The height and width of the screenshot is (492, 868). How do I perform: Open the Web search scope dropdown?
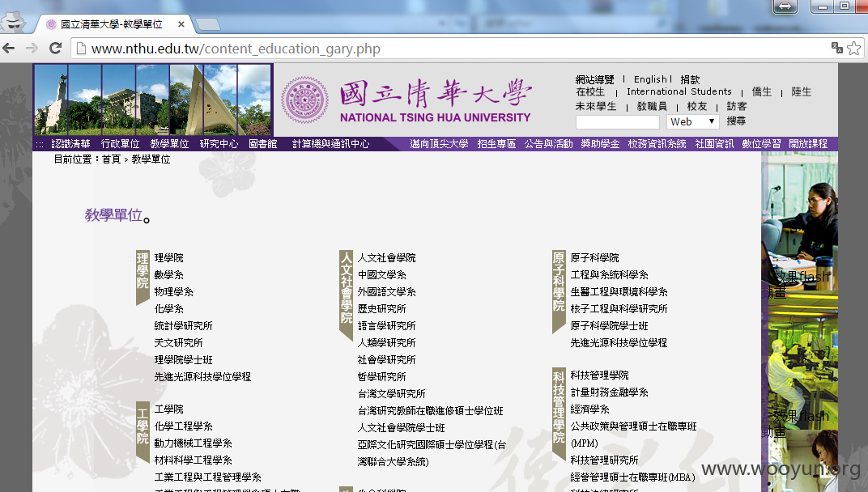click(x=692, y=121)
